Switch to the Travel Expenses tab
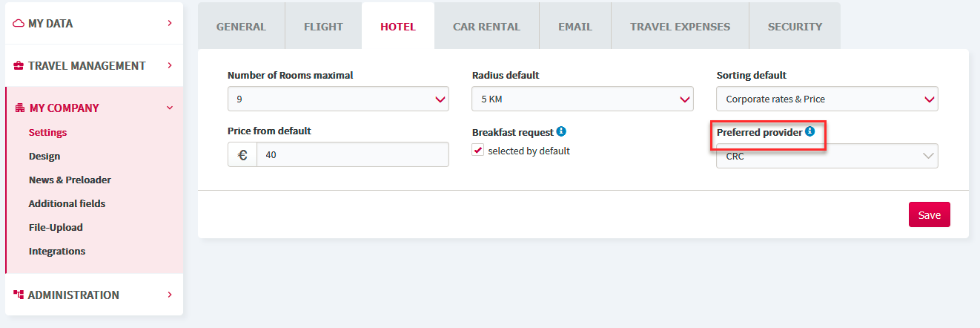This screenshot has width=980, height=328. pos(680,27)
